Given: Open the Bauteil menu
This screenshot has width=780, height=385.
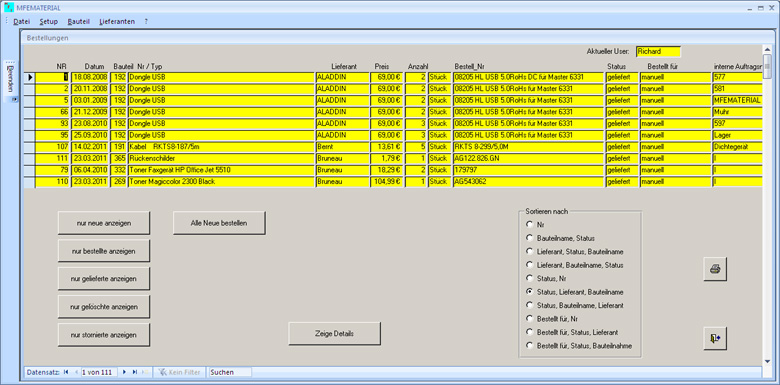Looking at the screenshot, I should 79,21.
